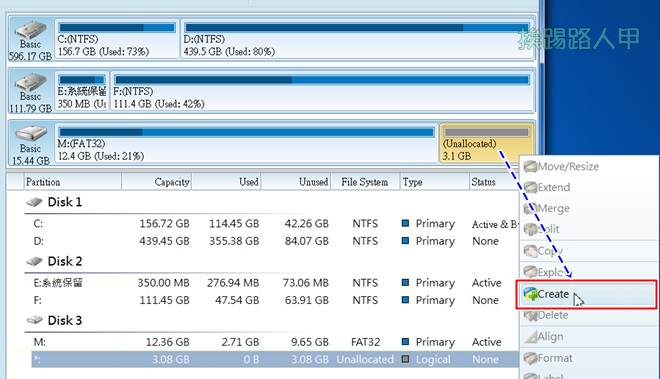
Task: Click the D: usage bar in disk map
Action: [x=357, y=28]
